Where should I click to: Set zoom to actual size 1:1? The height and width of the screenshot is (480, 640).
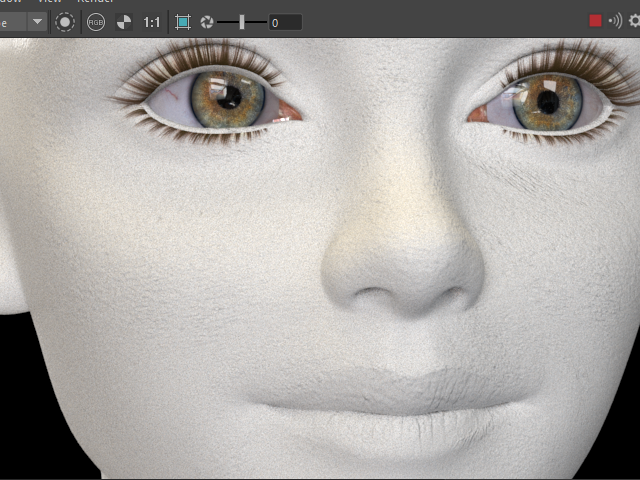point(152,21)
